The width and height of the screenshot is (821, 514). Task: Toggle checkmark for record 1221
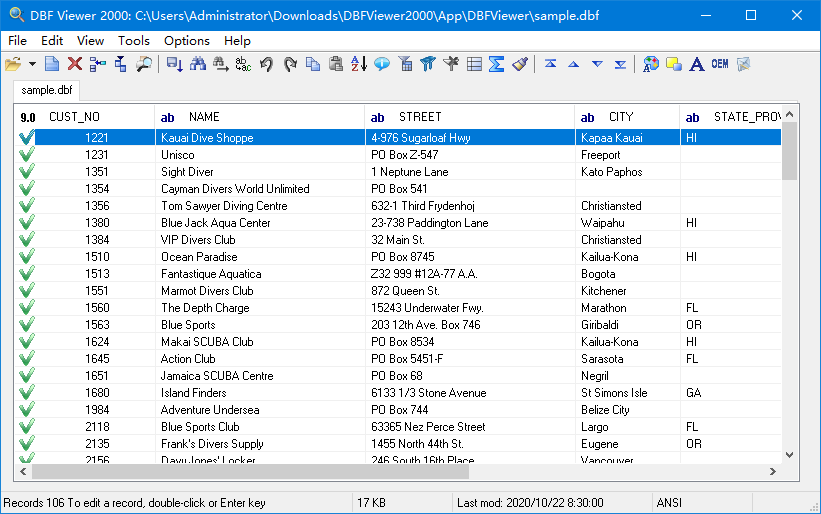pyautogui.click(x=26, y=138)
